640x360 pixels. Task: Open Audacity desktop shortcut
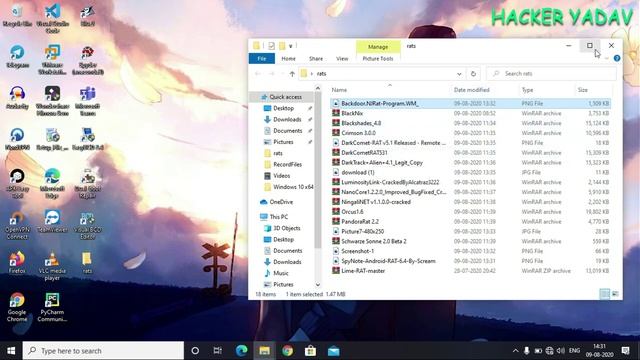(x=17, y=98)
